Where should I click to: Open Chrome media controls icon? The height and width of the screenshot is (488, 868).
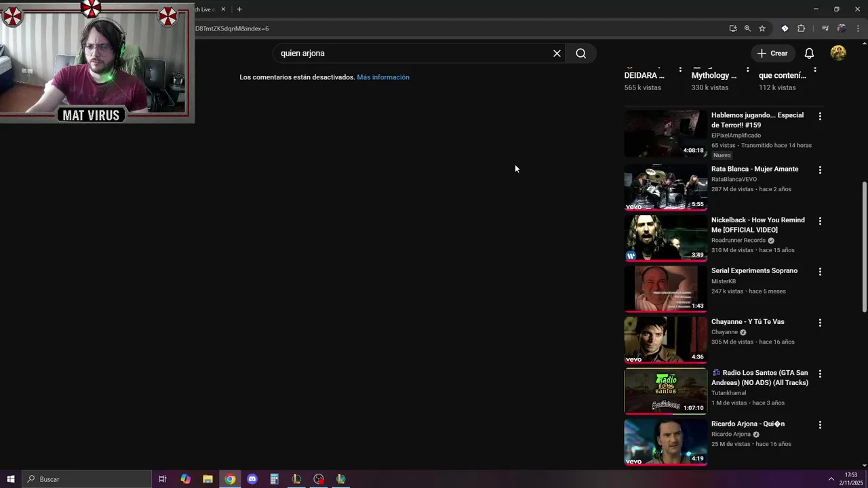coord(825,28)
